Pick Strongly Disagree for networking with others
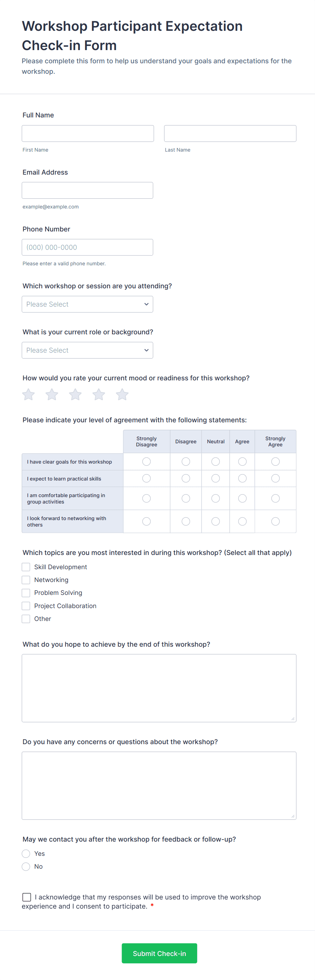 147,521
